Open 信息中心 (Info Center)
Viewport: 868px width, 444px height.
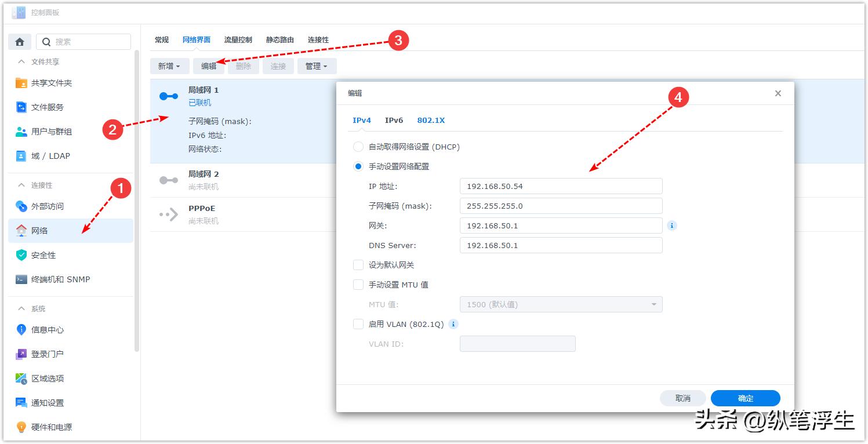click(48, 329)
